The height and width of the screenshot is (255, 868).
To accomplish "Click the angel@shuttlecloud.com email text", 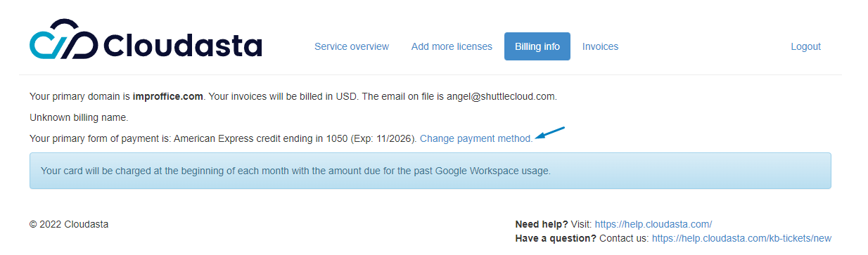I will (500, 96).
